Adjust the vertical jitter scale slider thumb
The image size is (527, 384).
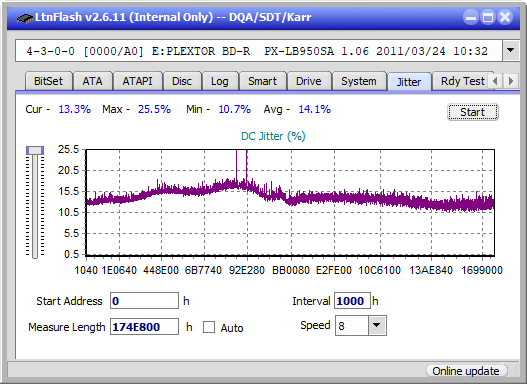[35, 150]
